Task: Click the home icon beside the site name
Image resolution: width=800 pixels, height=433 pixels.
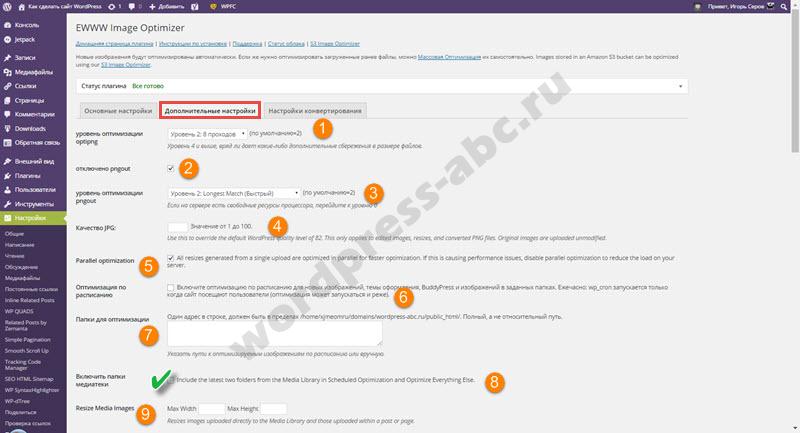Action: coord(21,7)
